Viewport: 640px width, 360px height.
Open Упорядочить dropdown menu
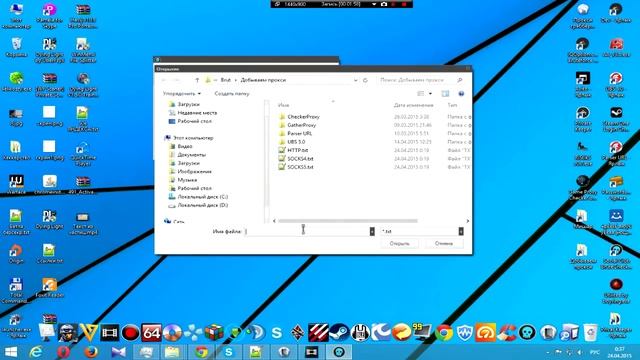point(182,94)
